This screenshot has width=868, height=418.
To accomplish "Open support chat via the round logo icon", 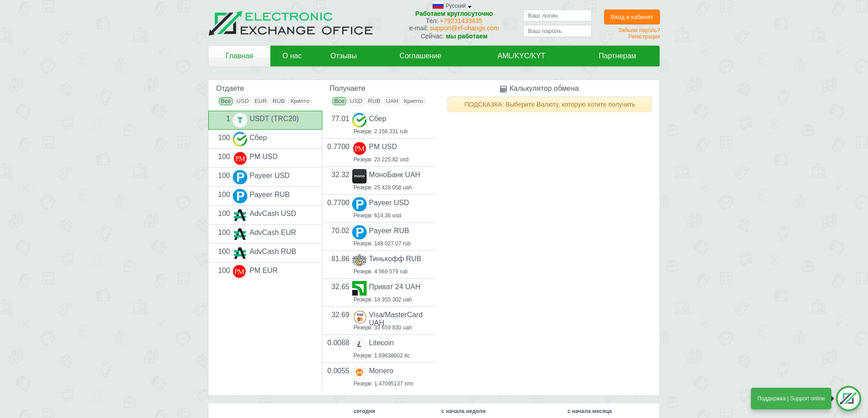I will click(849, 399).
